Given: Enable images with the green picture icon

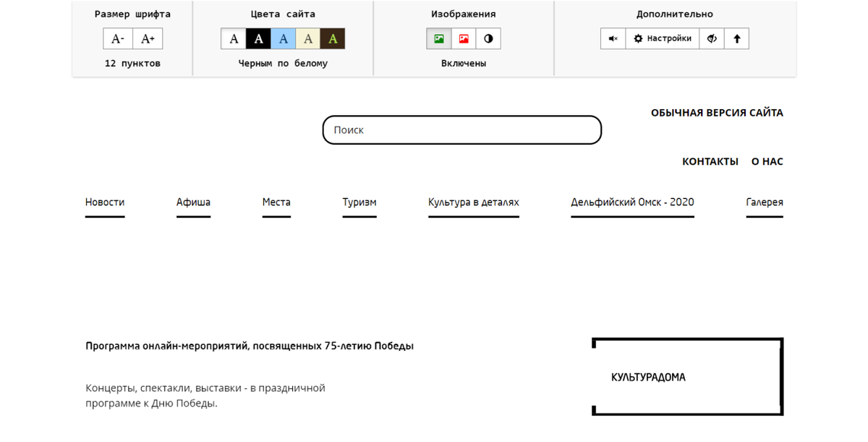Looking at the screenshot, I should (439, 39).
